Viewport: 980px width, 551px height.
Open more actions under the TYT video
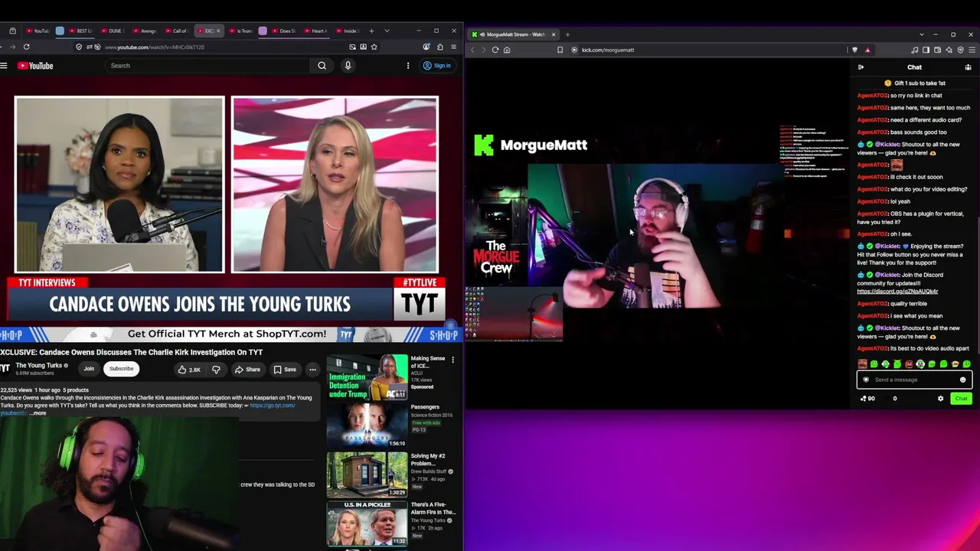pos(312,370)
